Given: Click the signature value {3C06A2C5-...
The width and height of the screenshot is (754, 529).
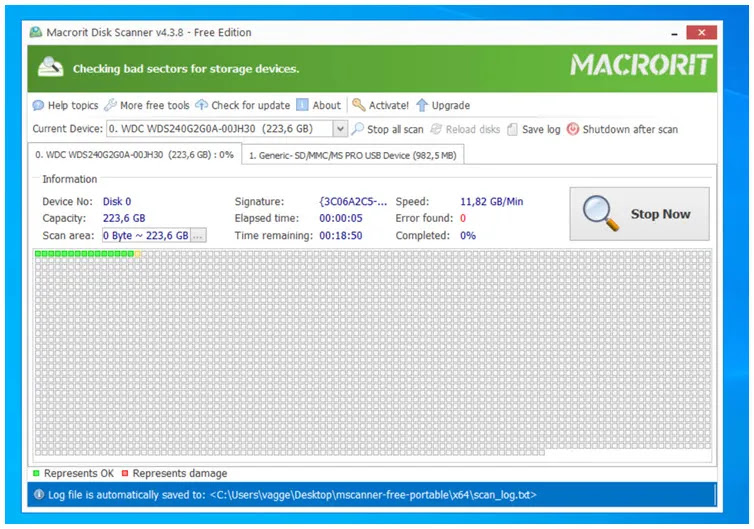Looking at the screenshot, I should point(353,202).
